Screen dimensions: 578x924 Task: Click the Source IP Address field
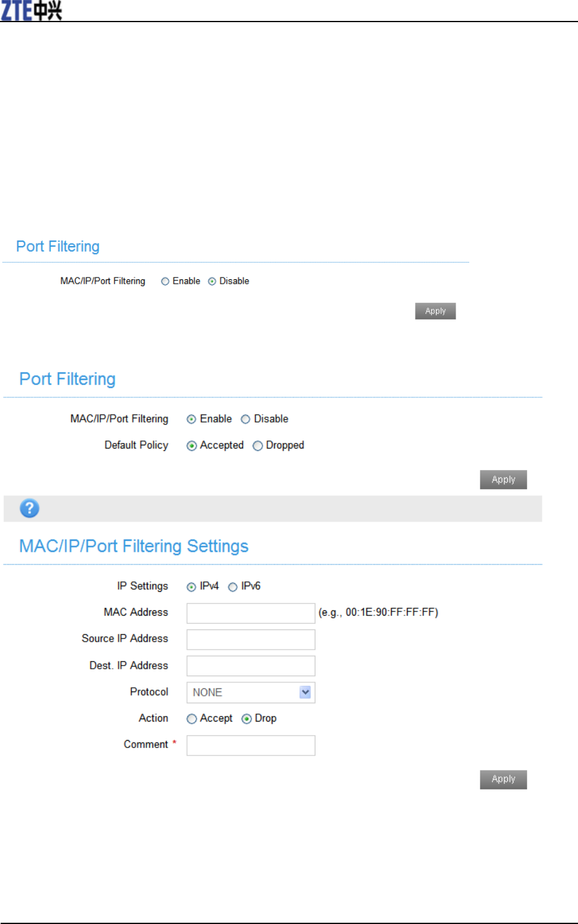(x=251, y=640)
